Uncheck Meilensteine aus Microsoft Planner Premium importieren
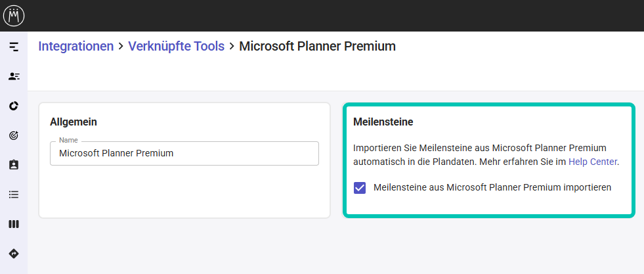The height and width of the screenshot is (274, 644). pos(360,188)
